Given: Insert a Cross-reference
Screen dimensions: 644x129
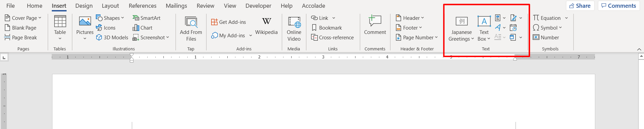Looking at the screenshot, I should click(332, 37).
